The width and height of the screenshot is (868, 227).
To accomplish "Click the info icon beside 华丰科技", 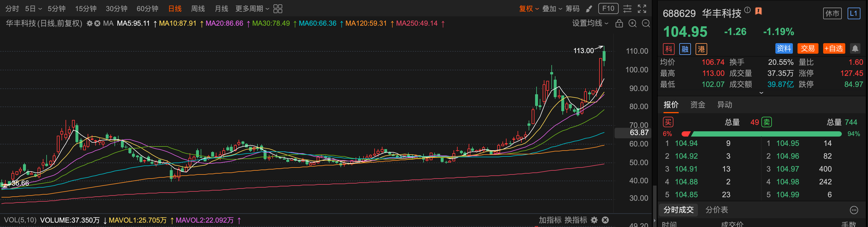I will (x=747, y=10).
